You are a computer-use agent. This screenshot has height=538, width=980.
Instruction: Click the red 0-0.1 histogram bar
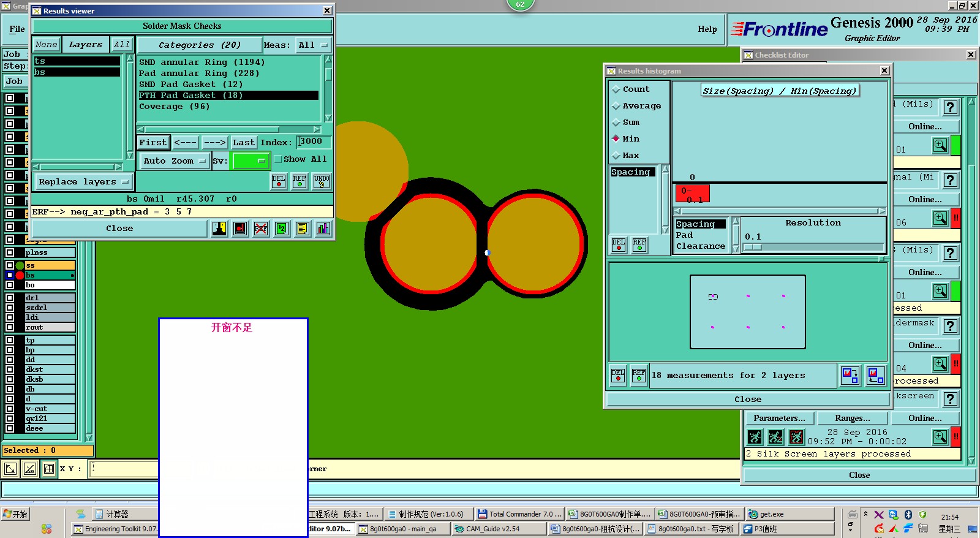click(692, 194)
